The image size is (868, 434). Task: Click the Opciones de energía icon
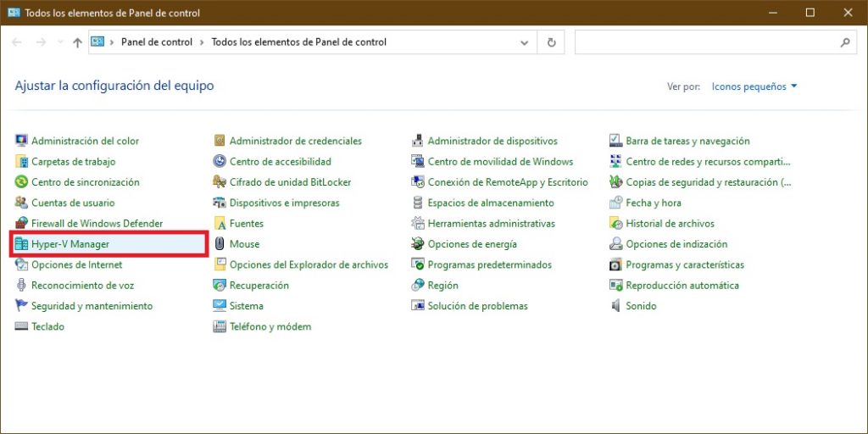(418, 244)
